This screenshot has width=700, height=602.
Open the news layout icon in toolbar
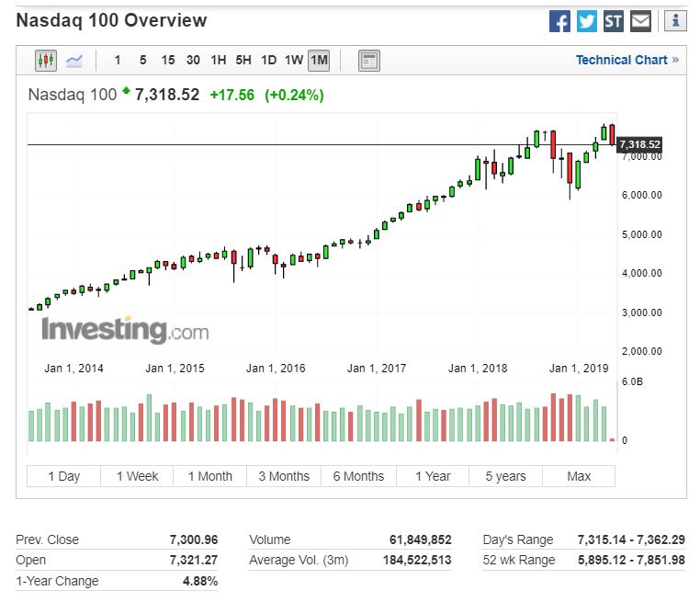point(368,61)
